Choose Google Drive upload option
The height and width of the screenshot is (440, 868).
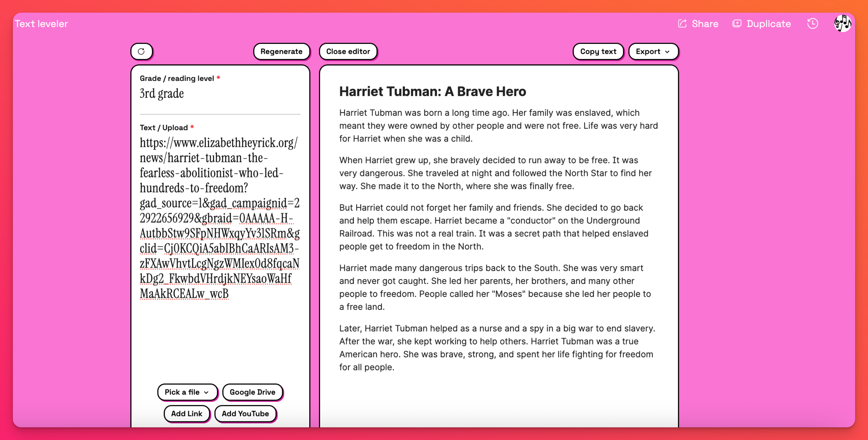pos(252,392)
